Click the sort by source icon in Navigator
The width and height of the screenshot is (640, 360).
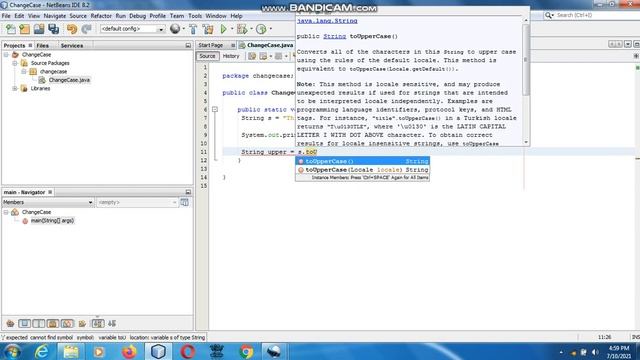(112, 324)
